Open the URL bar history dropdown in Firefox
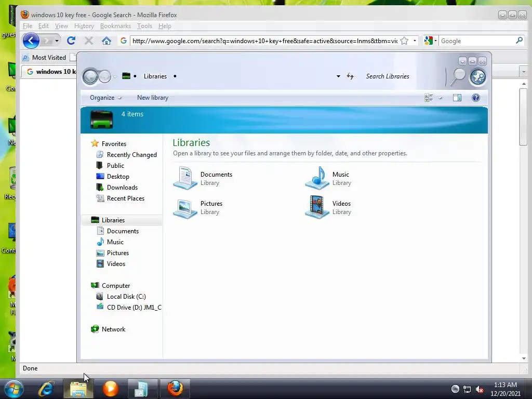 [x=415, y=41]
